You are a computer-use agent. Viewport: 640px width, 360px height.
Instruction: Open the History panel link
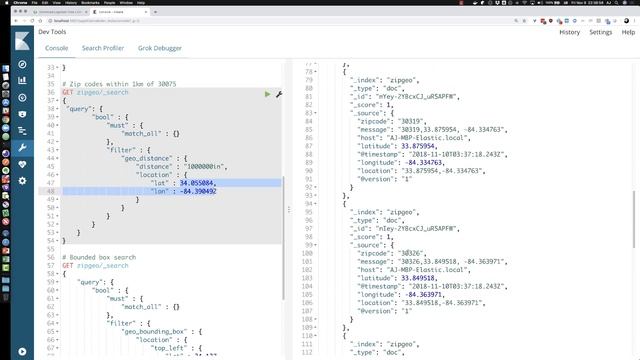click(x=569, y=32)
